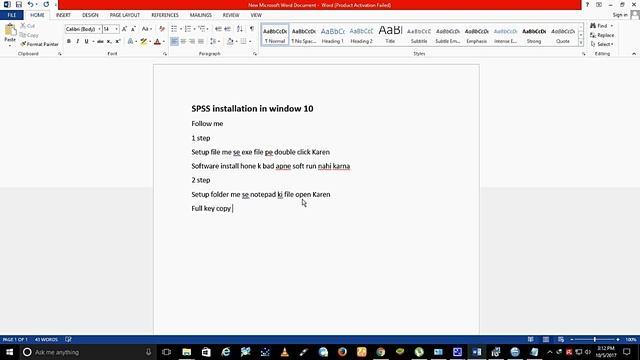The height and width of the screenshot is (360, 640).
Task: Toggle Italic formatting
Action: point(78,41)
